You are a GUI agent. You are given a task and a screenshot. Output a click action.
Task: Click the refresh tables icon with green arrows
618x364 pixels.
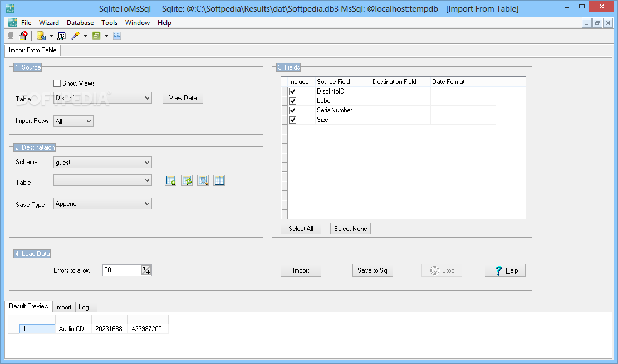(x=187, y=180)
